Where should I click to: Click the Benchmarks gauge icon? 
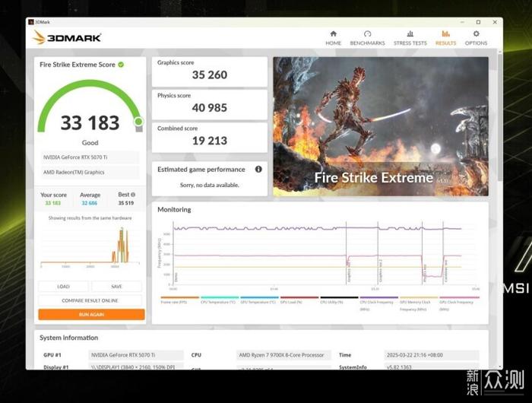pyautogui.click(x=367, y=33)
